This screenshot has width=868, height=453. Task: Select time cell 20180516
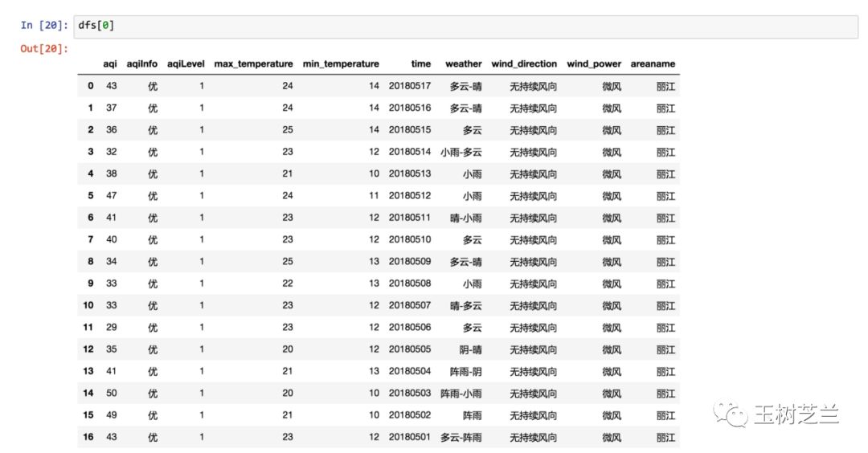(x=410, y=108)
